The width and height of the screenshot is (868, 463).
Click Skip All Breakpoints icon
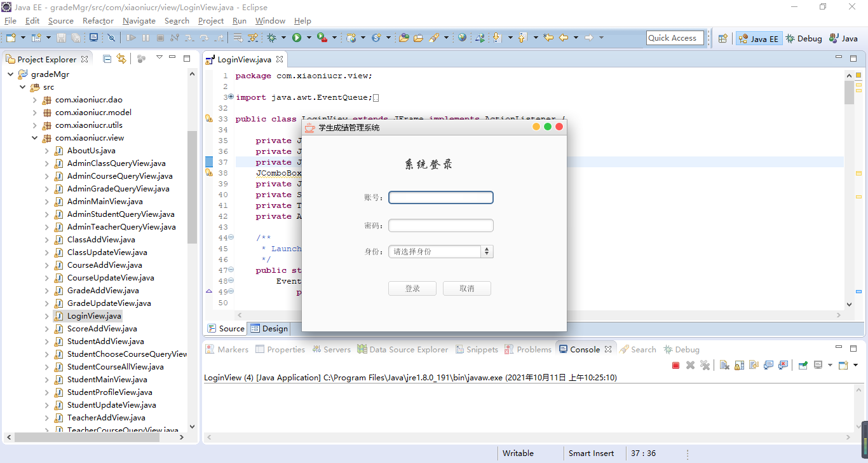(111, 38)
